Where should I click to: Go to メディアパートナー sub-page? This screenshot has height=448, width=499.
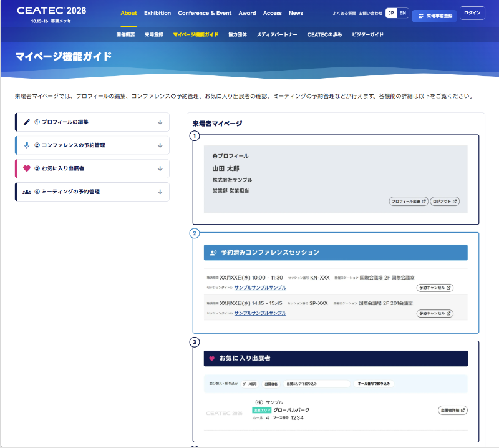pyautogui.click(x=277, y=35)
